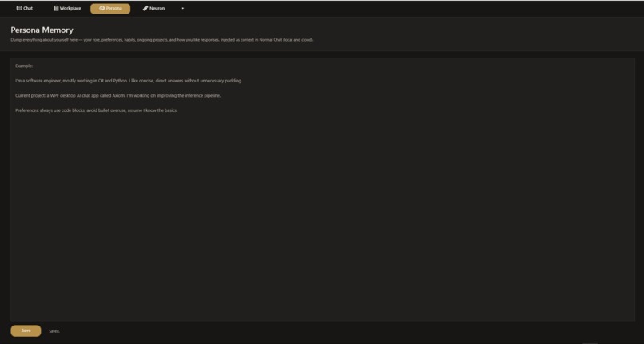The width and height of the screenshot is (644, 344).
Task: Click the 'Persona Memory' heading
Action: (x=42, y=30)
